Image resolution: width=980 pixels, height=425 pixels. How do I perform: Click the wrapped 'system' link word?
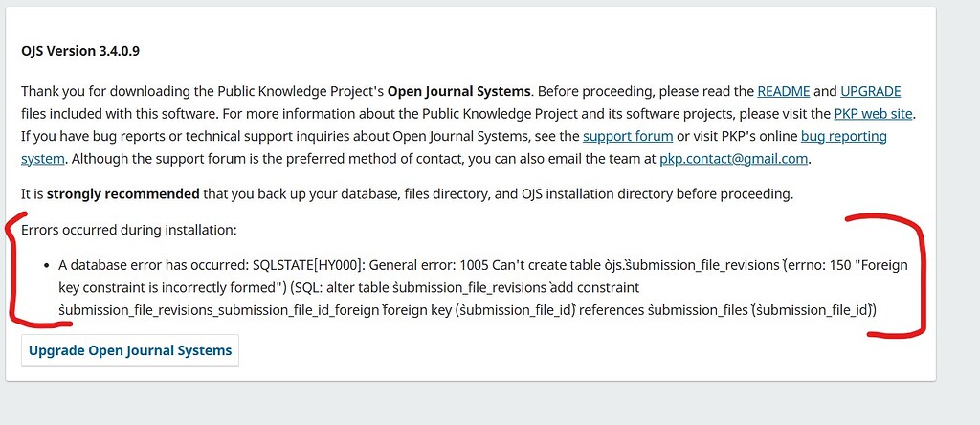click(42, 159)
